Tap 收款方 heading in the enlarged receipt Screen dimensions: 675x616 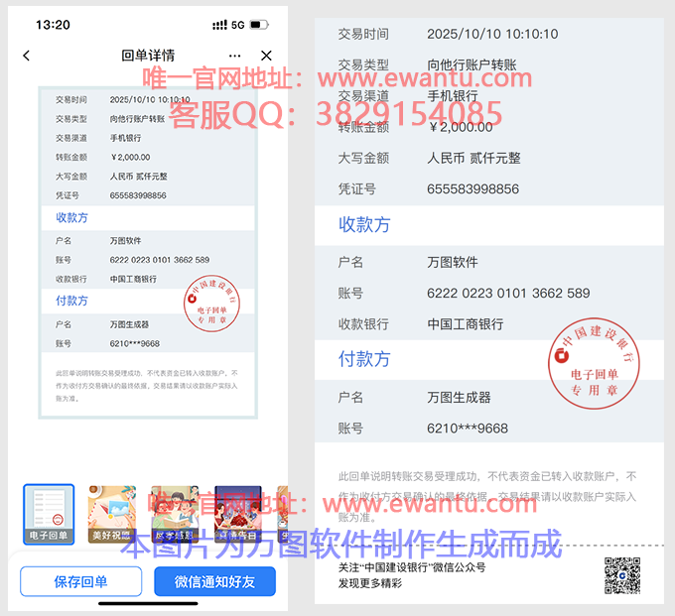[x=364, y=225]
